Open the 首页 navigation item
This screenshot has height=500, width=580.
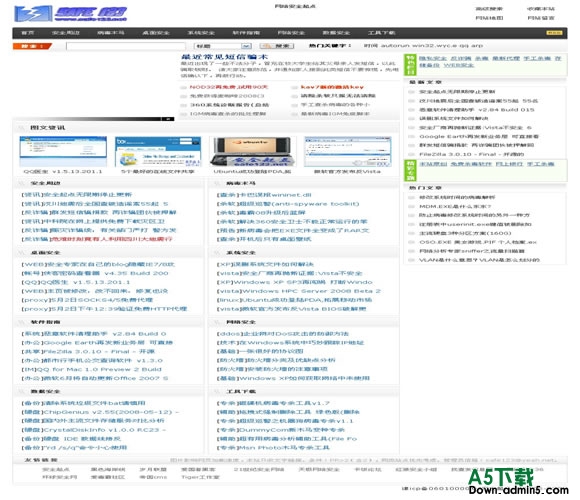pyautogui.click(x=28, y=33)
